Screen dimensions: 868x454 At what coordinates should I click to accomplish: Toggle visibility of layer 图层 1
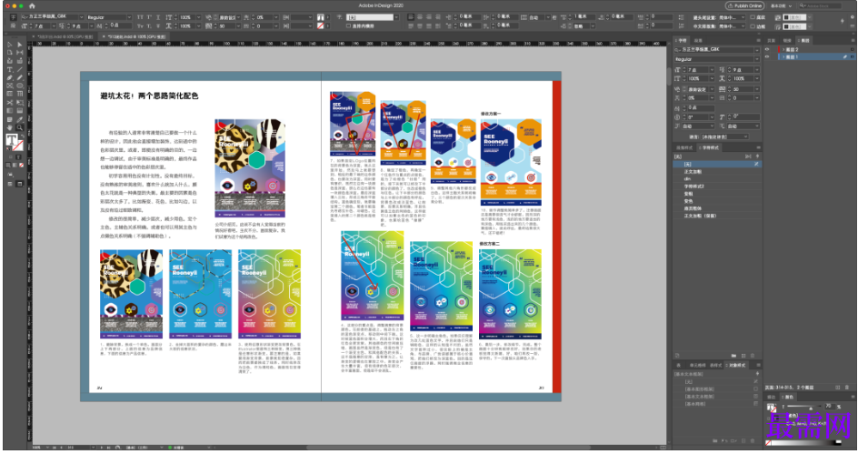pyautogui.click(x=768, y=56)
